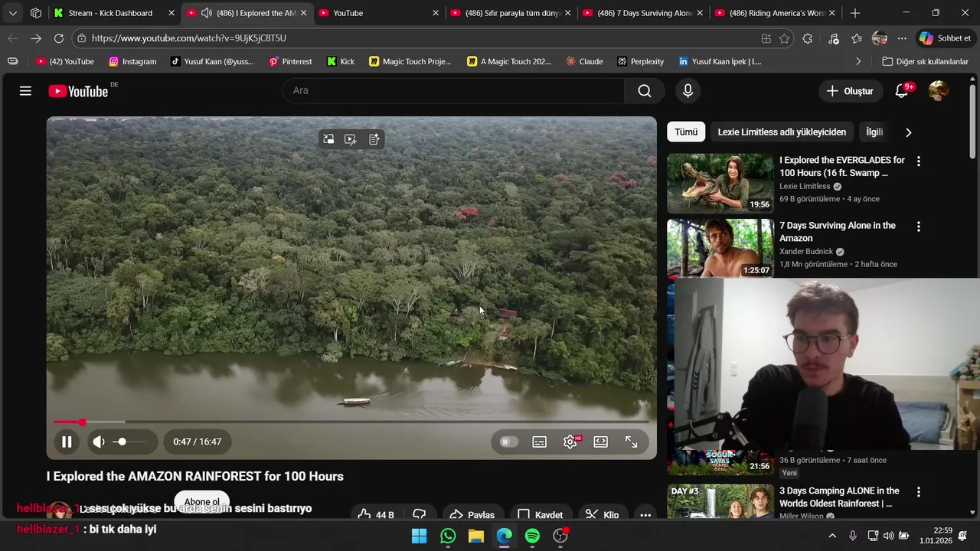Viewport: 980px width, 551px height.
Task: Open '3 Days Camping ALONE' video title
Action: [839, 497]
